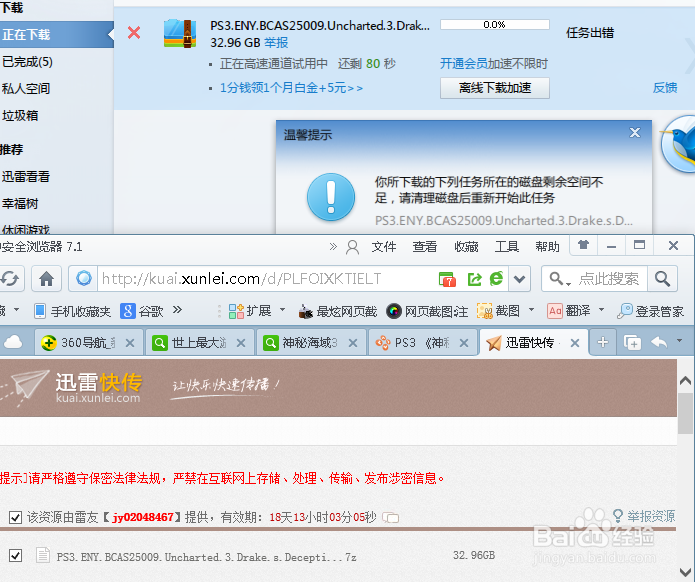Screen dimensions: 695x582
Task: Open the address bar history dropdown
Action: coord(519,279)
